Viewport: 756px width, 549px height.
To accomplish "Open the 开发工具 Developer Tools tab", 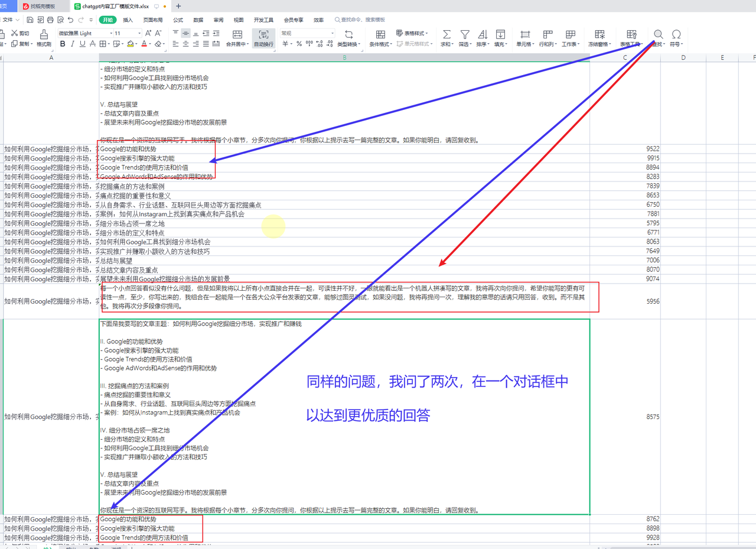I will (x=263, y=20).
